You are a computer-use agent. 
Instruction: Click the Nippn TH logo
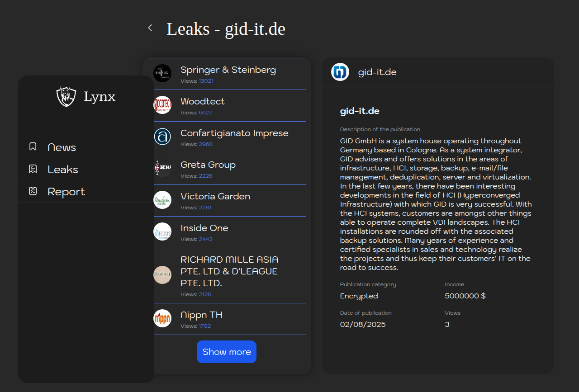point(162,318)
